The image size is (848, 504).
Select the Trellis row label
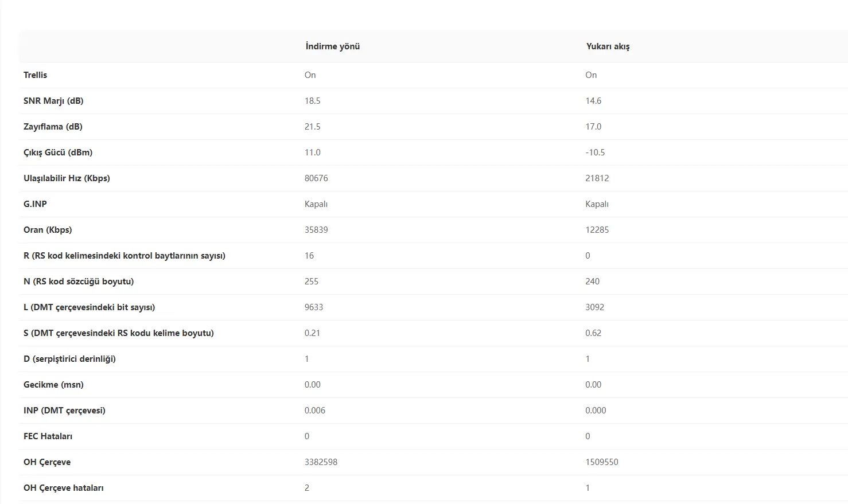tap(35, 75)
